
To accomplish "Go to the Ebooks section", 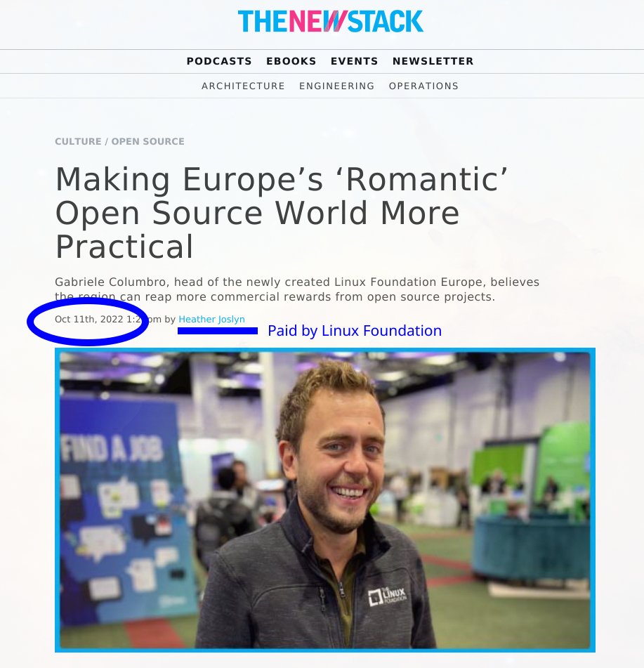I will point(291,61).
